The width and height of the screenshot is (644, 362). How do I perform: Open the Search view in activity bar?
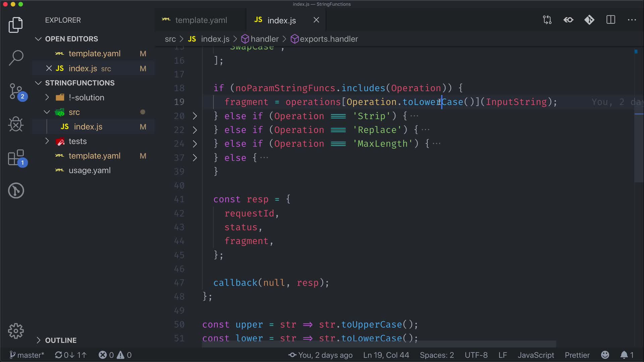point(16,58)
